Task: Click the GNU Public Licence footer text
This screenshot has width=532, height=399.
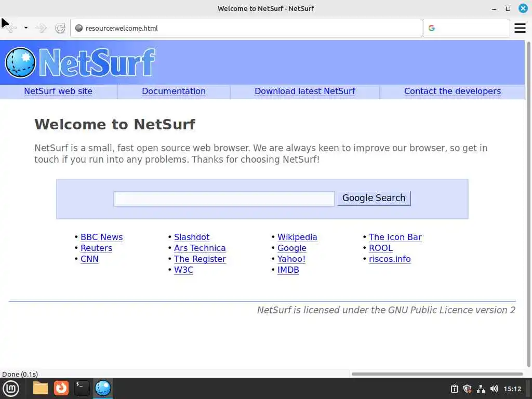Action: pyautogui.click(x=386, y=310)
